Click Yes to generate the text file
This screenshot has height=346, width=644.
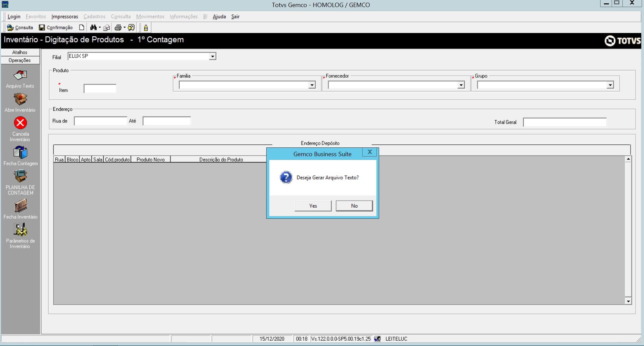(x=313, y=206)
